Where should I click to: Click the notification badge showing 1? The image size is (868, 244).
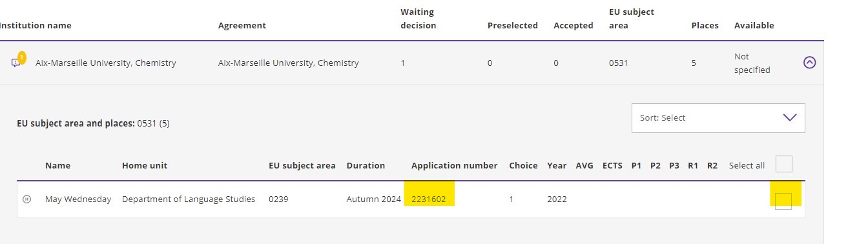(21, 57)
